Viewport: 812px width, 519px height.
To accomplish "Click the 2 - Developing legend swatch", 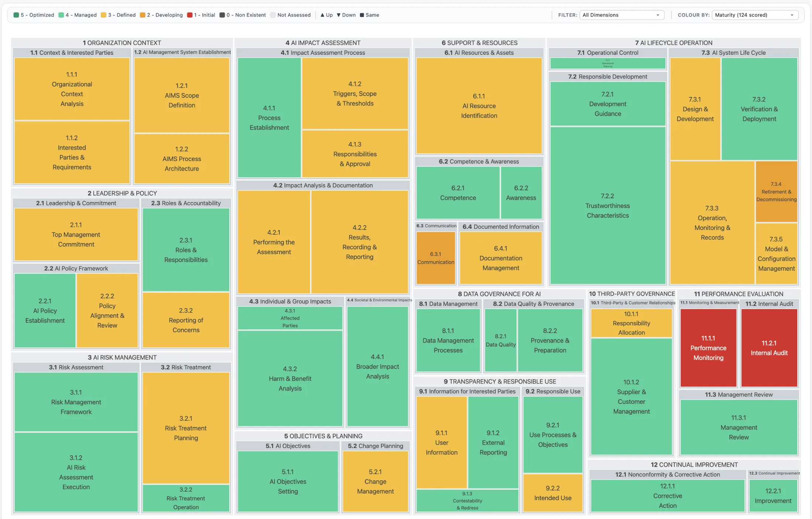I will tap(142, 15).
